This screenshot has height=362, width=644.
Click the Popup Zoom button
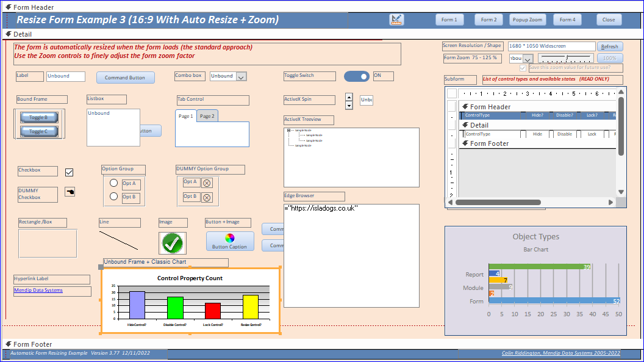coord(528,20)
